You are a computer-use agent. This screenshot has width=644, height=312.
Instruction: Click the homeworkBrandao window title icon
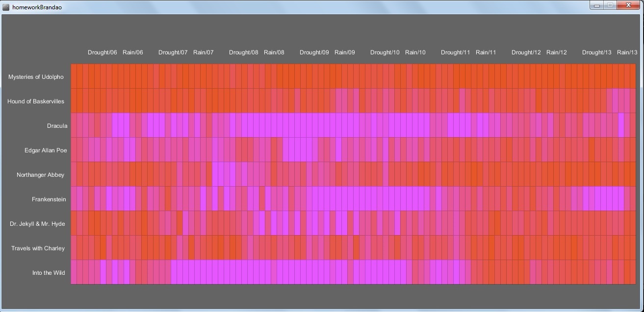click(x=6, y=7)
